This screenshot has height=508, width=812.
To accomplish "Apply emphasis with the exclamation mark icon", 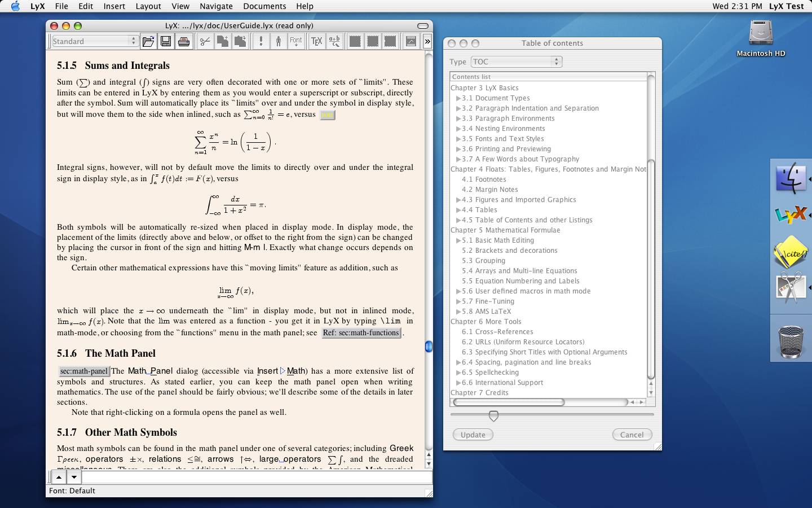I will [261, 41].
